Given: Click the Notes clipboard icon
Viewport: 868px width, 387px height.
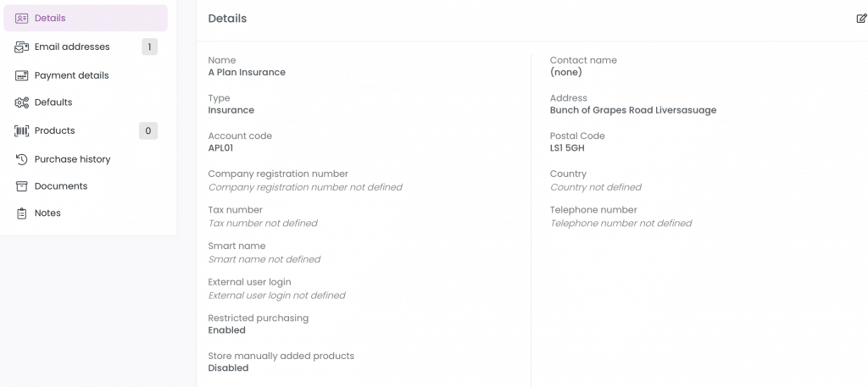Looking at the screenshot, I should 21,213.
